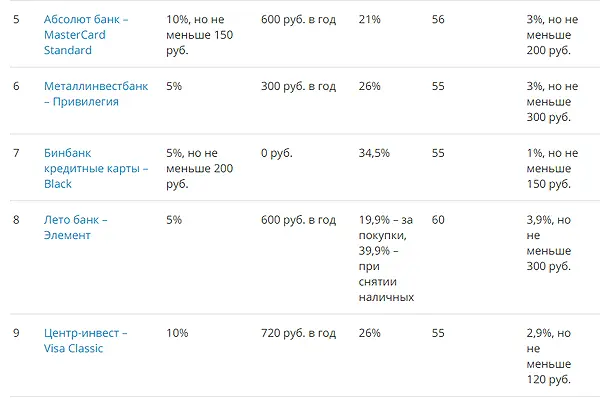Click row number 7 cell
600x398 pixels.
pyautogui.click(x=16, y=153)
